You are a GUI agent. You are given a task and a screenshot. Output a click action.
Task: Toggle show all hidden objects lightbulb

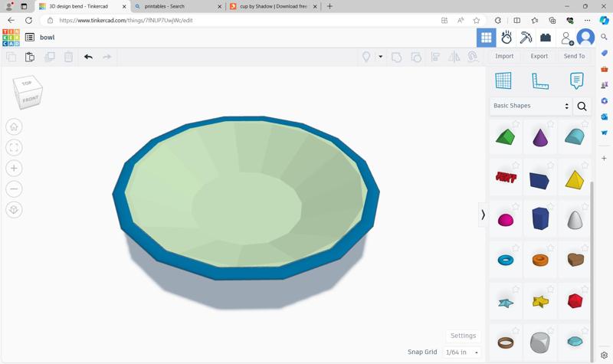click(366, 57)
